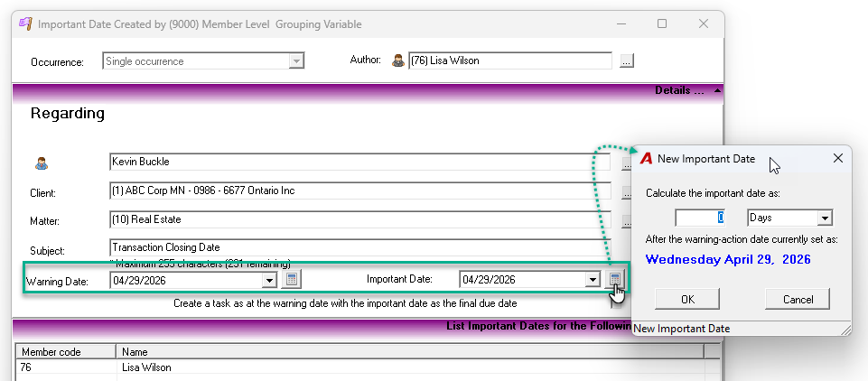Click the Author field showing Lisa Wilson
This screenshot has height=381, width=868.
(x=510, y=60)
